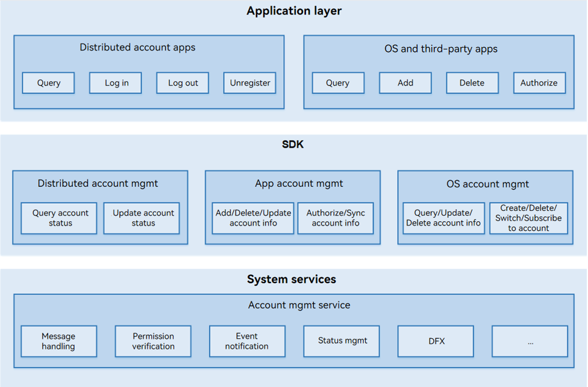Click the Account mgmt service title
The width and height of the screenshot is (588, 387).
pyautogui.click(x=299, y=305)
